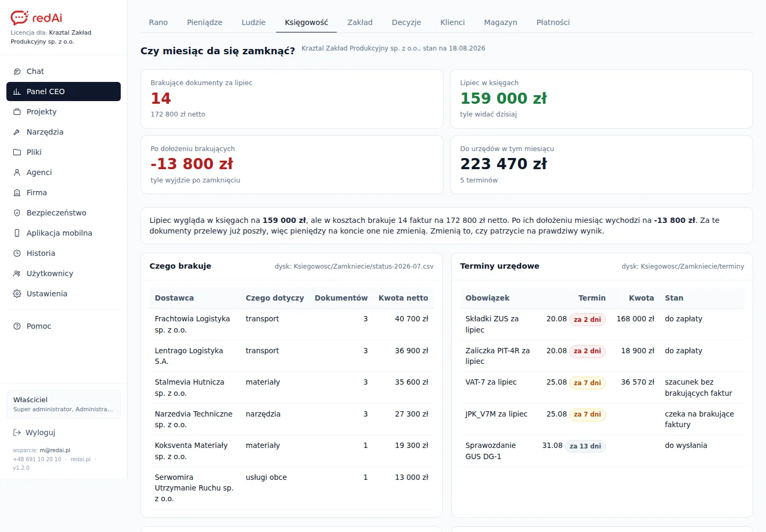Select the Decyzje tab
The height and width of the screenshot is (532, 766).
click(406, 22)
